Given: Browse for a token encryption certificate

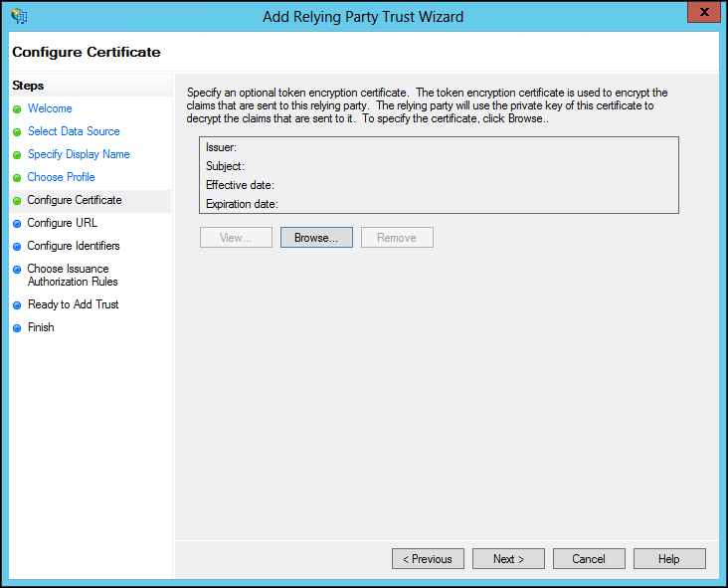Looking at the screenshot, I should pyautogui.click(x=316, y=238).
